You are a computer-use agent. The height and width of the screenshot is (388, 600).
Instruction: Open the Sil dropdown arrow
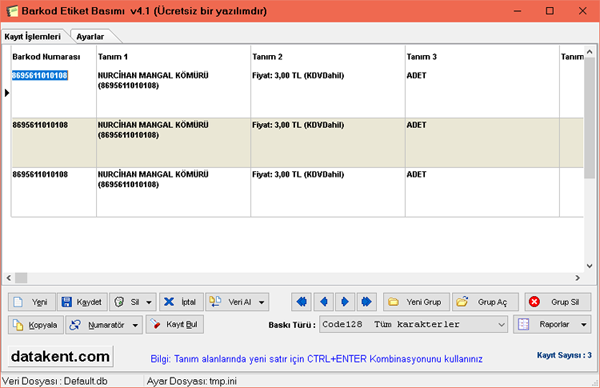tap(149, 302)
